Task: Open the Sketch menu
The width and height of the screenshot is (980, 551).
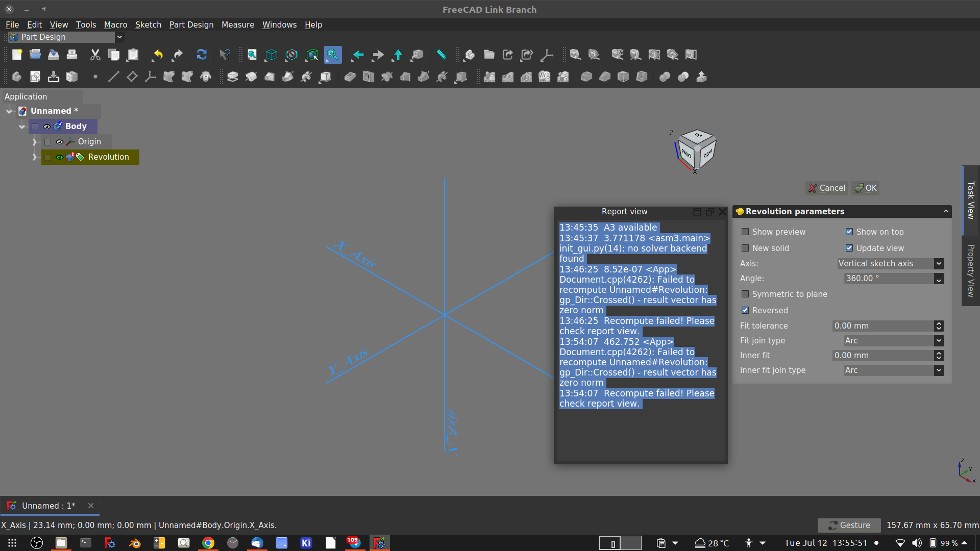Action: tap(148, 24)
